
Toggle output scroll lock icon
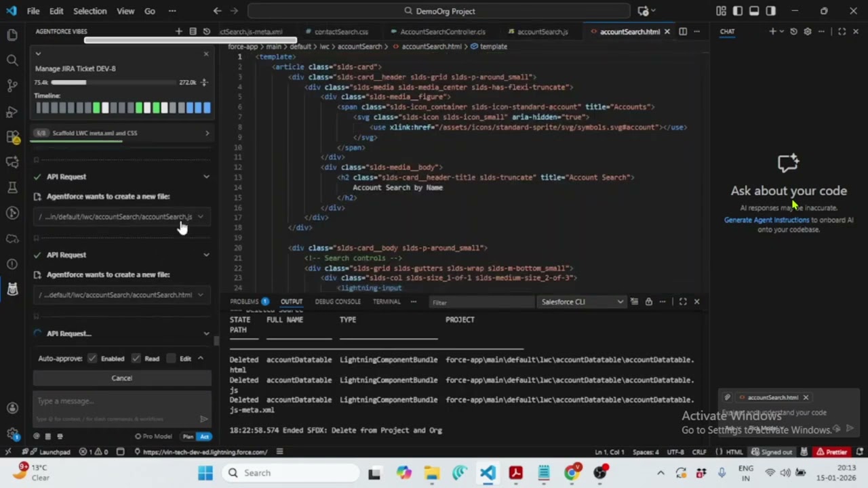pyautogui.click(x=649, y=302)
